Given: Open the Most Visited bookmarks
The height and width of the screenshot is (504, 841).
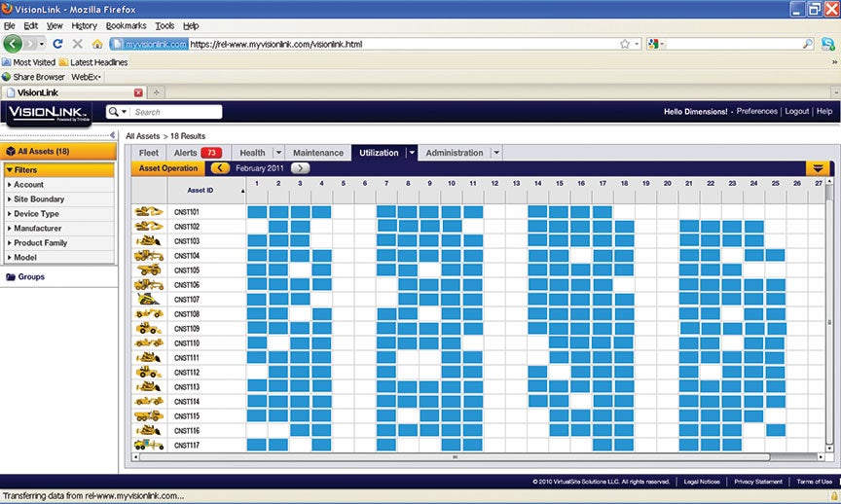Looking at the screenshot, I should [29, 62].
